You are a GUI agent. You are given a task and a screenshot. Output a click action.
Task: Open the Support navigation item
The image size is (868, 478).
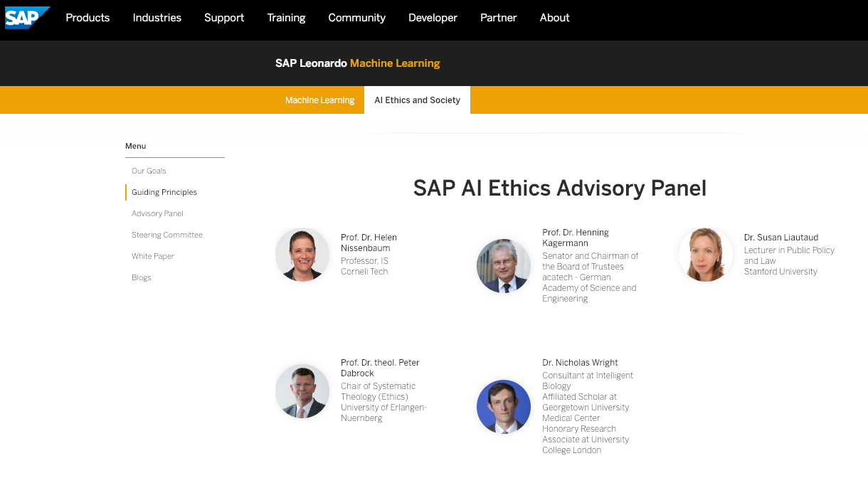point(224,18)
